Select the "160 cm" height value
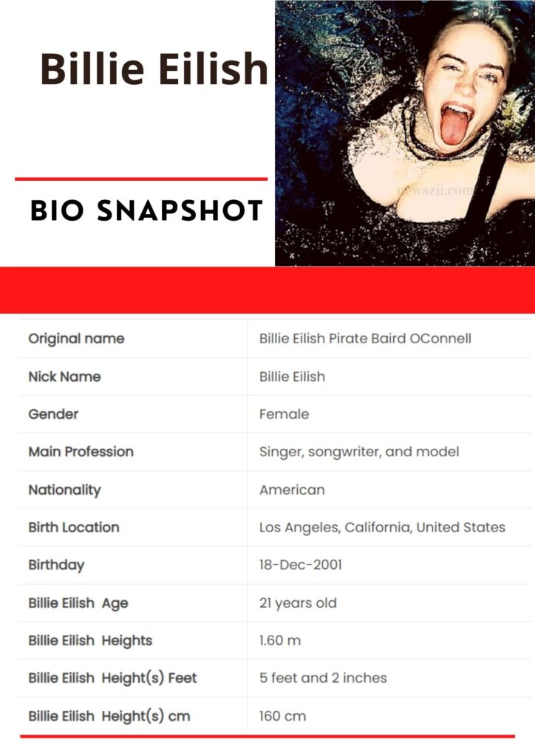 (282, 715)
